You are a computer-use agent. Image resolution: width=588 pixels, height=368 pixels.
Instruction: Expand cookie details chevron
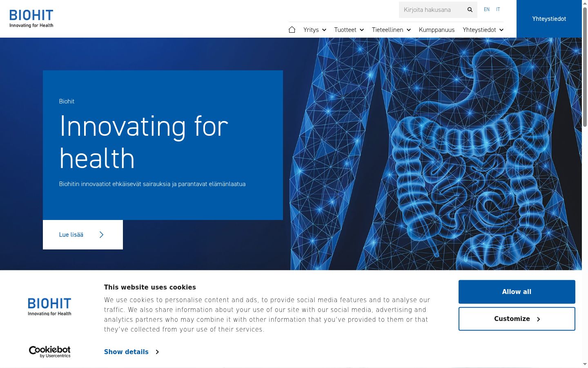tap(157, 352)
